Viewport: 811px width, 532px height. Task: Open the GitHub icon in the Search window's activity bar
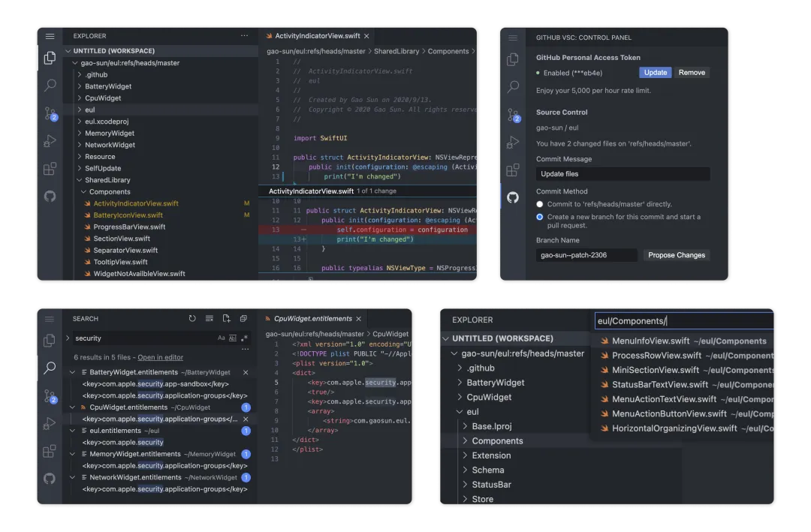(x=49, y=479)
